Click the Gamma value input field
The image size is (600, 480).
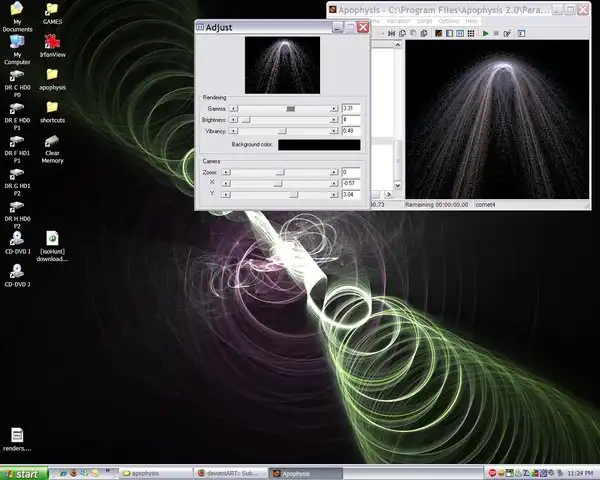coord(350,108)
